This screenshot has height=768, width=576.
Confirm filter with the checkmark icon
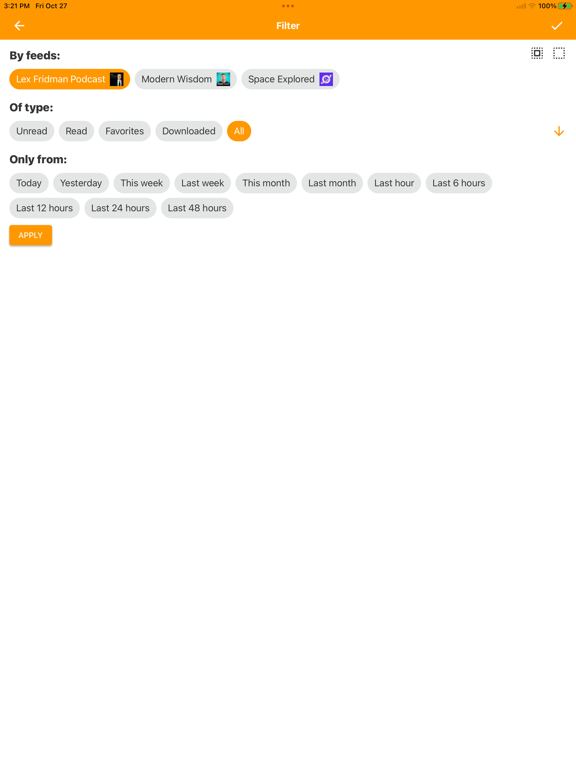[557, 25]
